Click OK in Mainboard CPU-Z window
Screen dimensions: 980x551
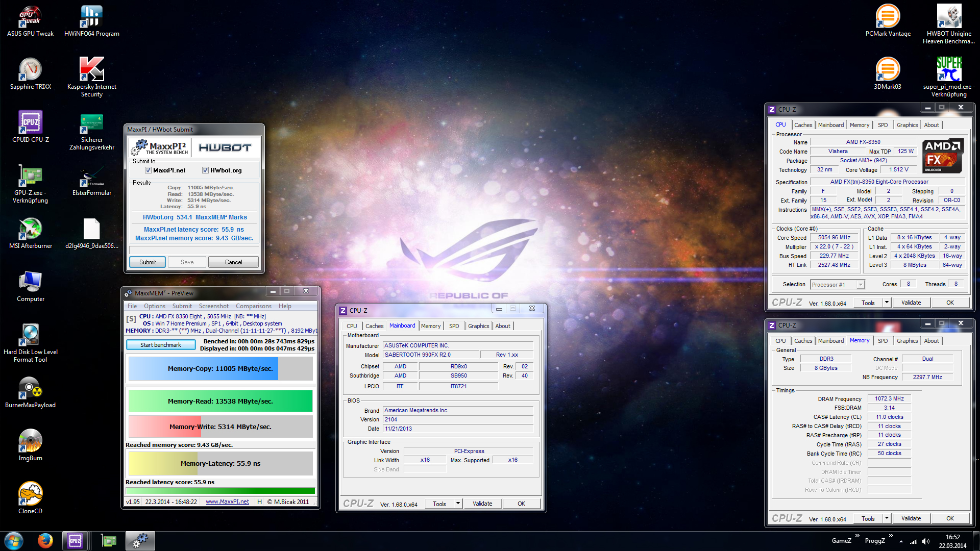(521, 504)
